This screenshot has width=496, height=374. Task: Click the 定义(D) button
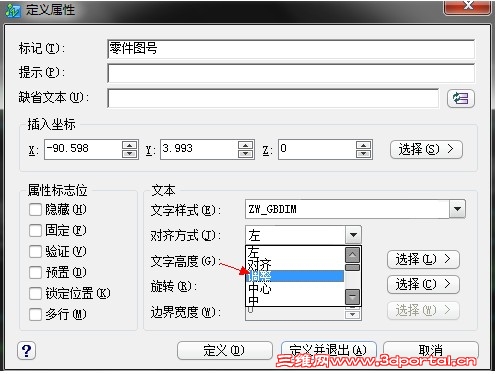point(224,351)
